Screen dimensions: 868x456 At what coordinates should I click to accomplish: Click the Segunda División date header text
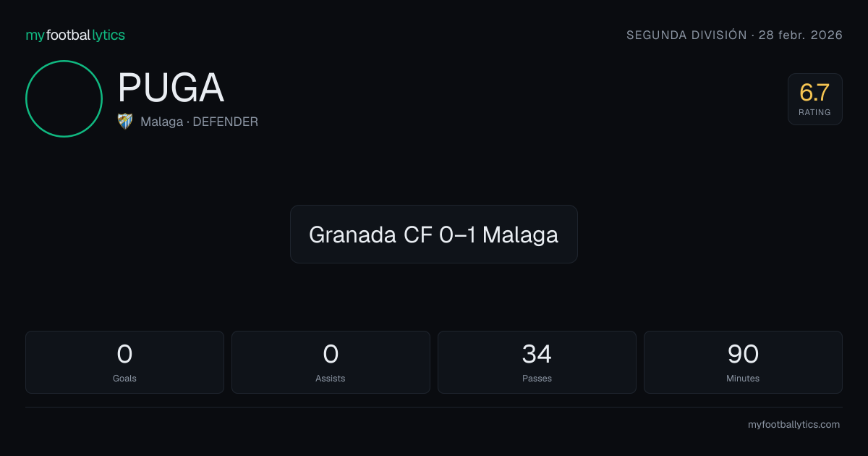[734, 35]
